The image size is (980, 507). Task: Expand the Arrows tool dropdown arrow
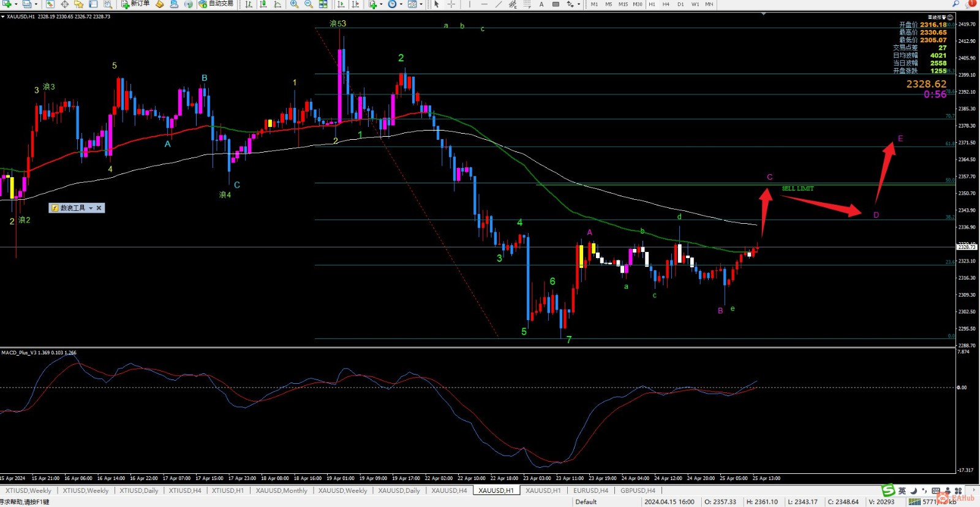(578, 4)
